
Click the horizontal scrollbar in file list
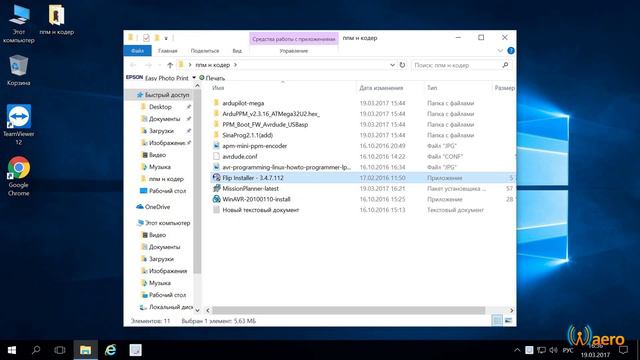[349, 310]
